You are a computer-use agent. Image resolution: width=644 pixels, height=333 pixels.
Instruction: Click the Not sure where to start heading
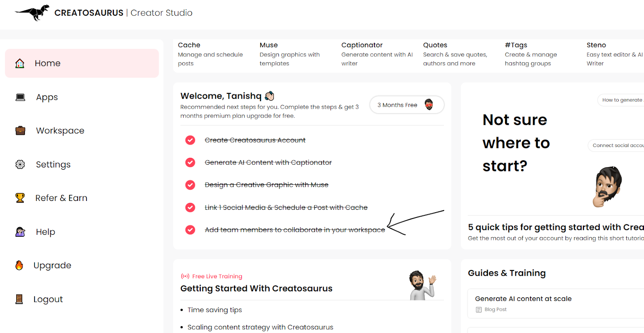tap(516, 143)
